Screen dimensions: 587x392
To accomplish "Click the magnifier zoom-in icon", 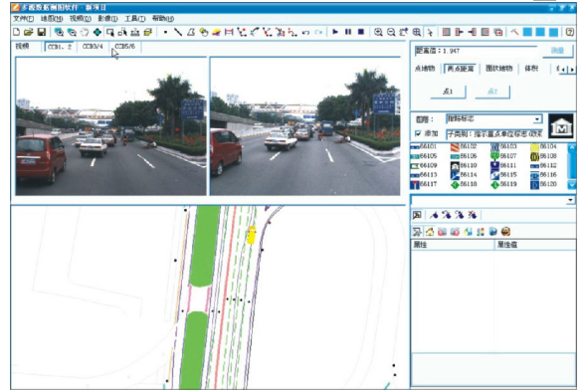I will coord(378,32).
